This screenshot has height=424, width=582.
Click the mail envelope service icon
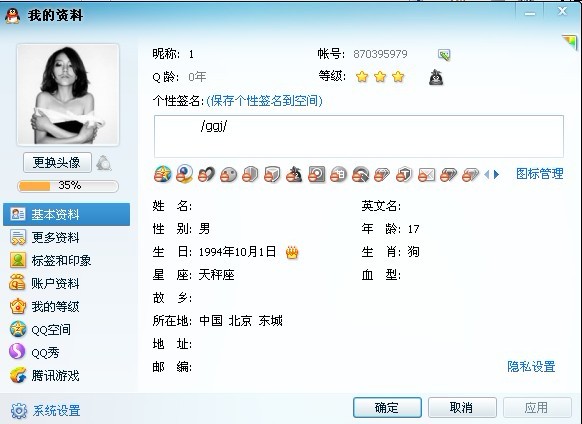click(426, 174)
